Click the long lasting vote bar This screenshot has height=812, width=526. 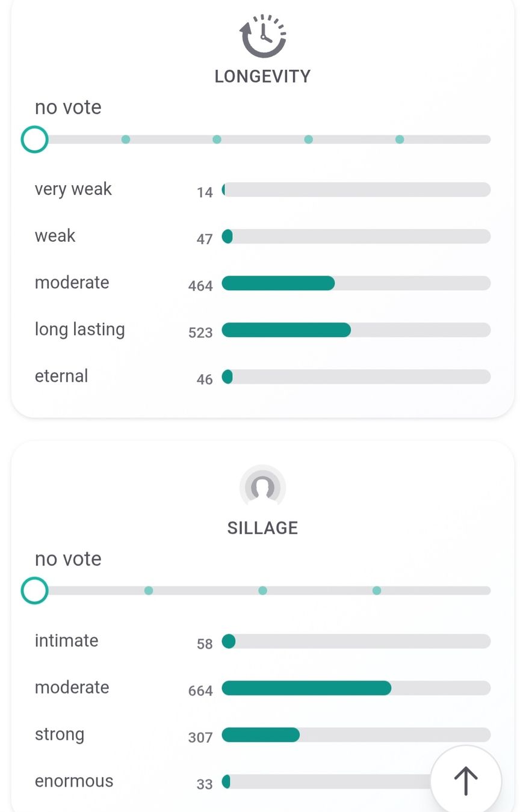pyautogui.click(x=356, y=330)
